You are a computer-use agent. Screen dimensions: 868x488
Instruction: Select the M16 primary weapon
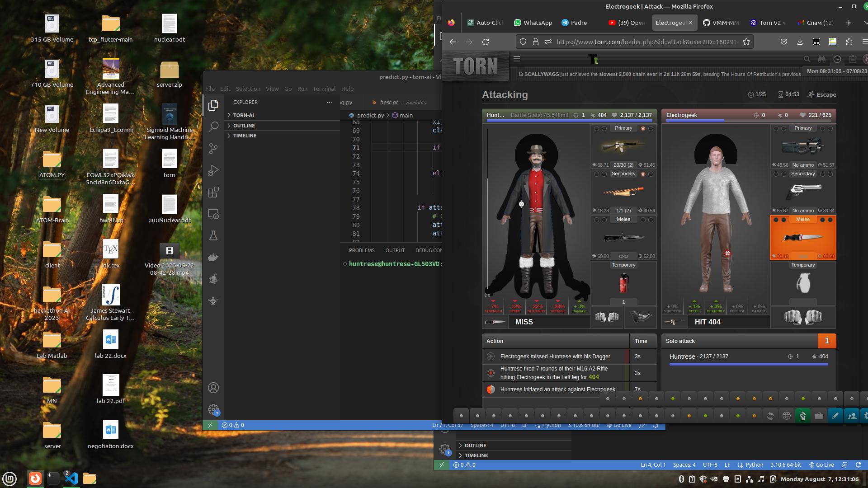click(x=623, y=146)
